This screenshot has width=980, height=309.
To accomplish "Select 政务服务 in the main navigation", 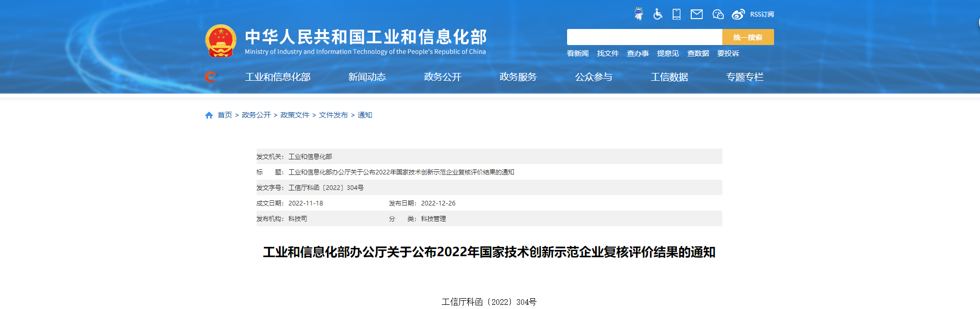I will tap(518, 77).
